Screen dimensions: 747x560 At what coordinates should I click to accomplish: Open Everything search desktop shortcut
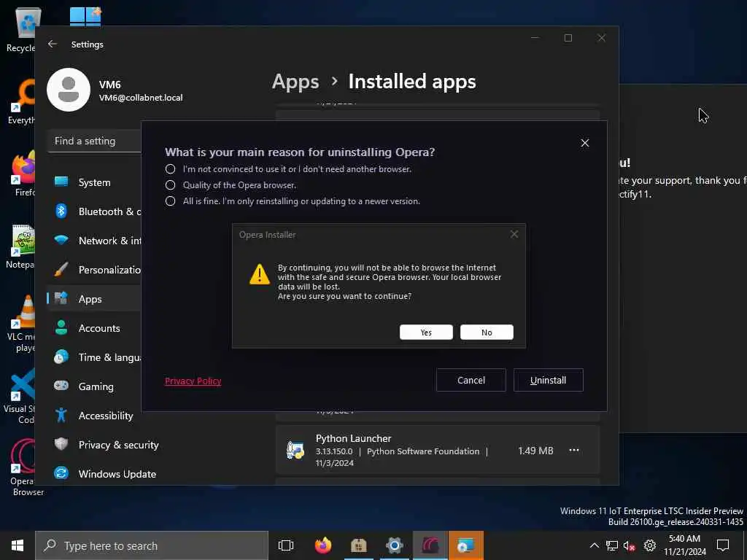point(21,102)
